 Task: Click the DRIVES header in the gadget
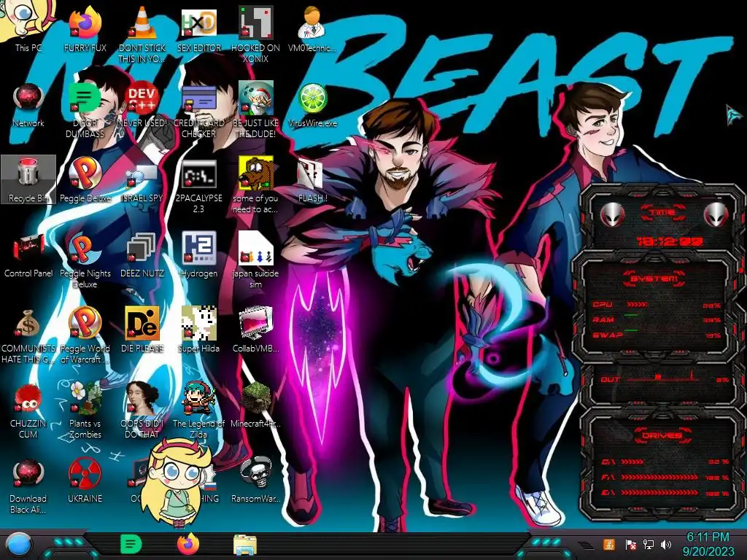(661, 435)
